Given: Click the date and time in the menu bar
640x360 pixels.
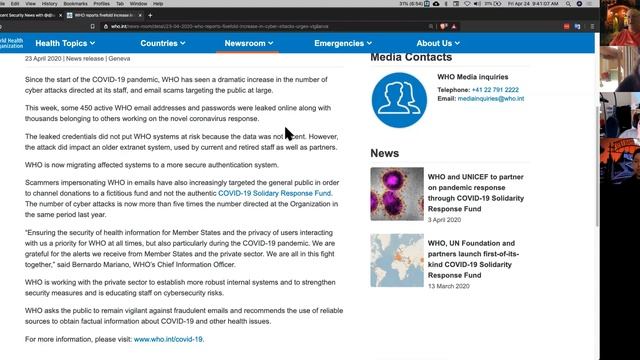Looking at the screenshot, I should [x=533, y=4].
